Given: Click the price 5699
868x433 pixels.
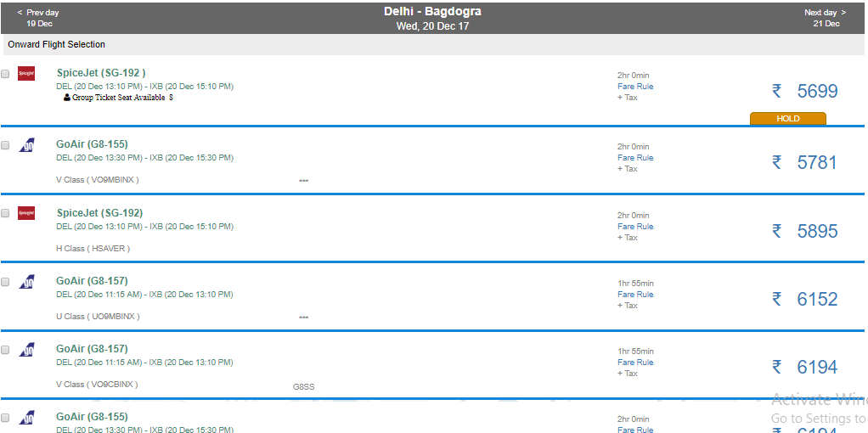Looking at the screenshot, I should [817, 91].
